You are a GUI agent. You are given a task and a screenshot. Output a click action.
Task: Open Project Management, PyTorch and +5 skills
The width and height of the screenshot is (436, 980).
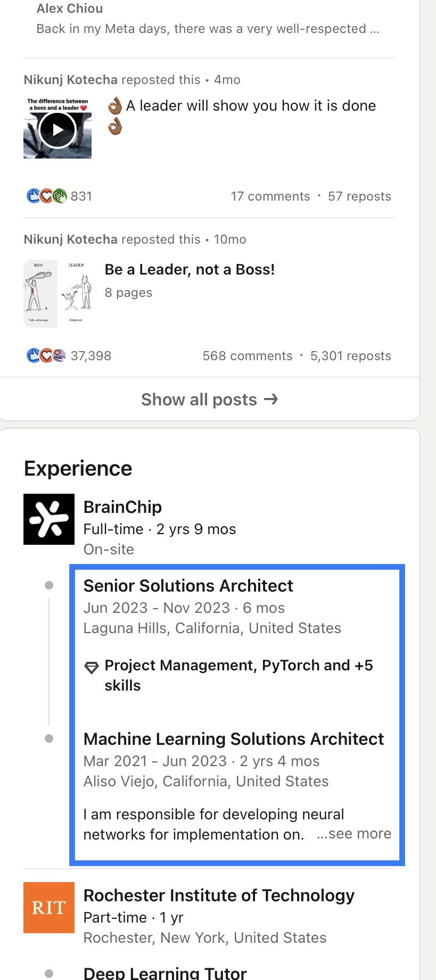click(x=238, y=675)
